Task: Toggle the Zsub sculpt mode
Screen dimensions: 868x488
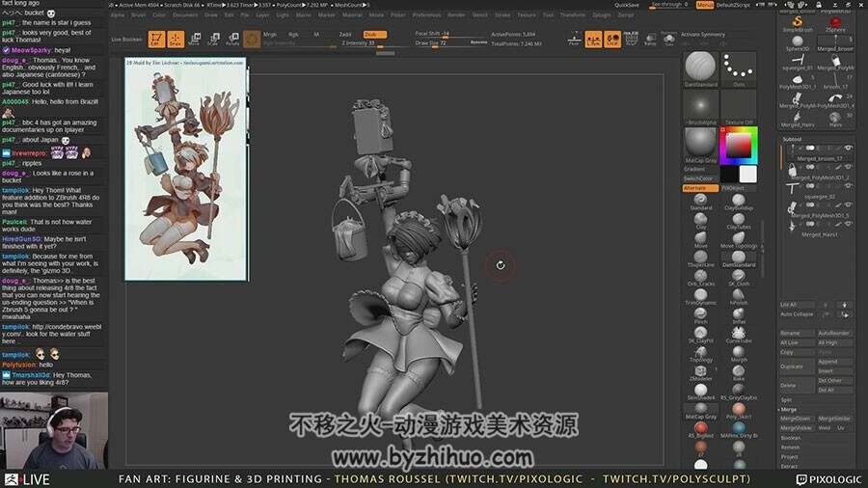Action: pyautogui.click(x=375, y=35)
